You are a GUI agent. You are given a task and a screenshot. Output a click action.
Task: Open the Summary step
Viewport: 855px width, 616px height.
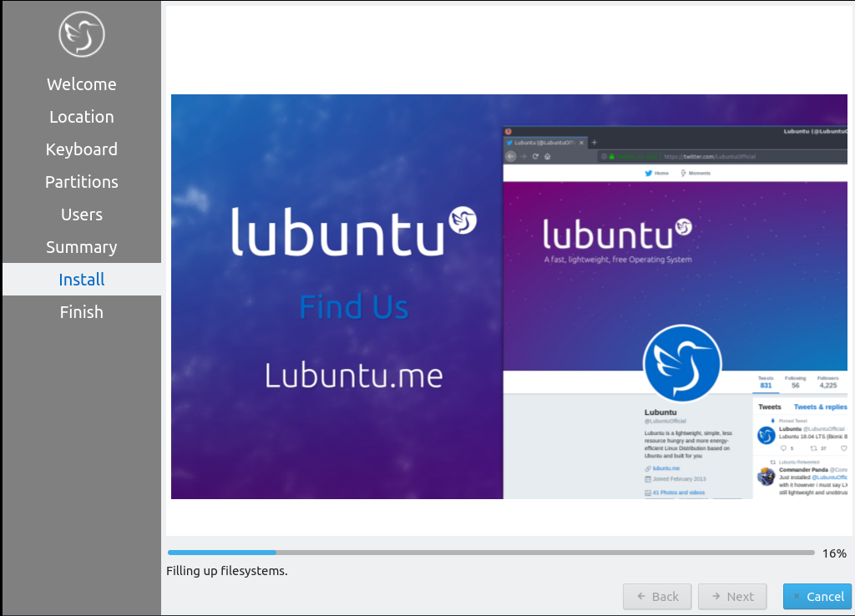pos(81,247)
